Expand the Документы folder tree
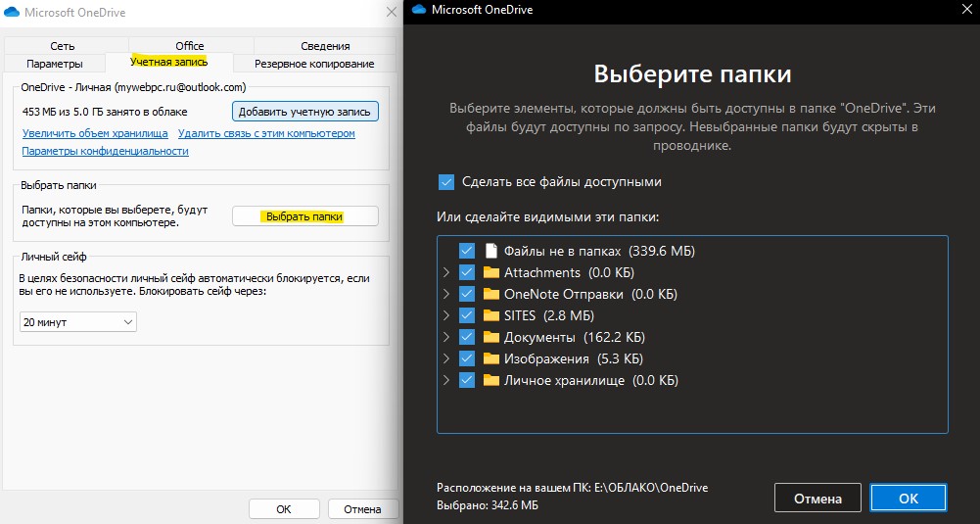Image resolution: width=980 pixels, height=524 pixels. [x=446, y=337]
